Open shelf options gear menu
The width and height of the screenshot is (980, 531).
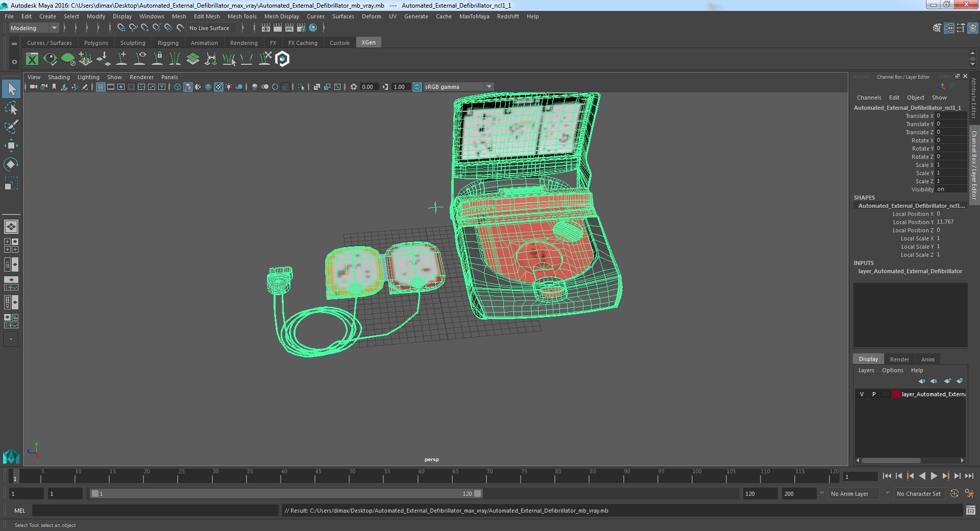[x=14, y=62]
